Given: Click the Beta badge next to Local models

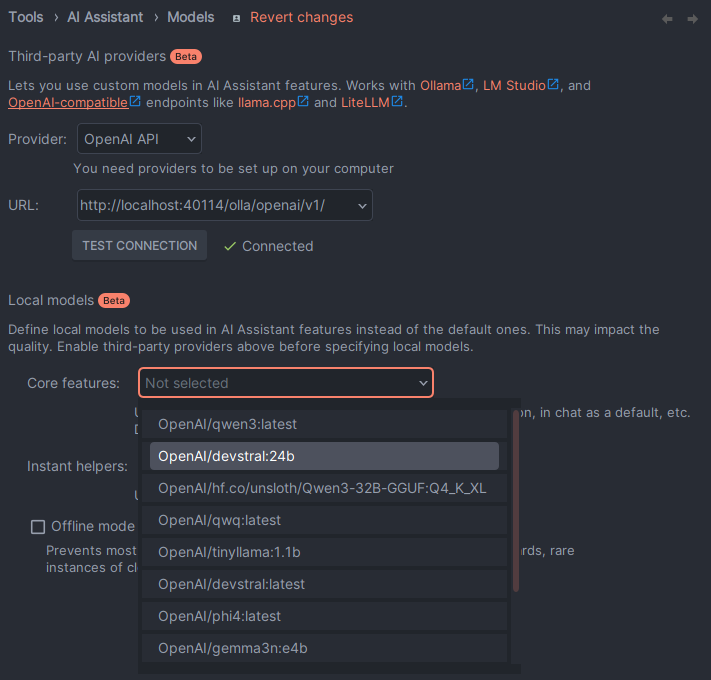Looking at the screenshot, I should coord(114,301).
